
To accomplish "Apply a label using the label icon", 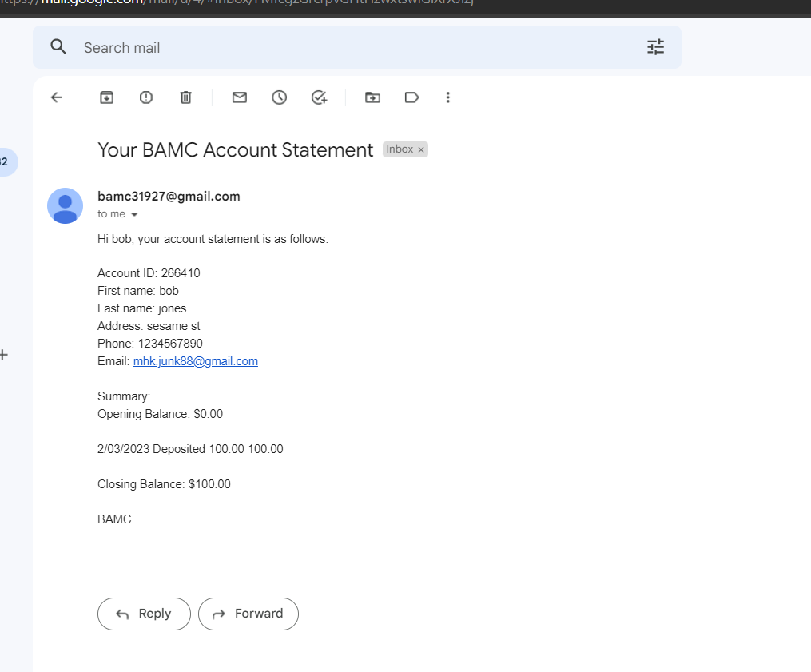I will point(411,97).
